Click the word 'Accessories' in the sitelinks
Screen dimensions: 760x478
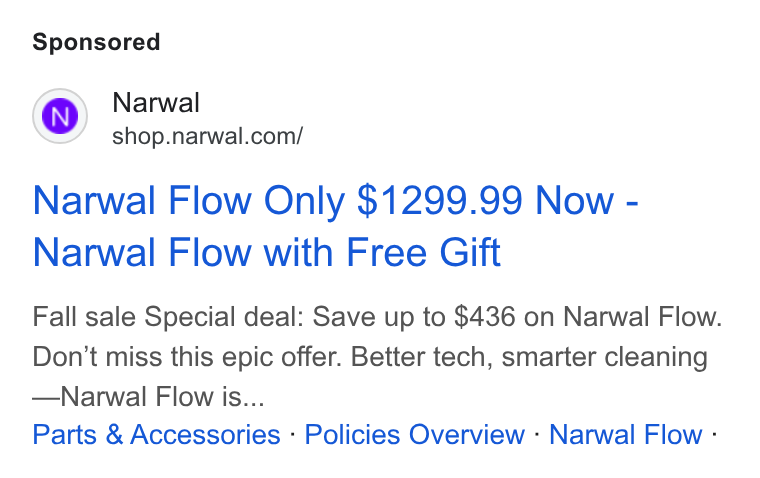coord(206,434)
